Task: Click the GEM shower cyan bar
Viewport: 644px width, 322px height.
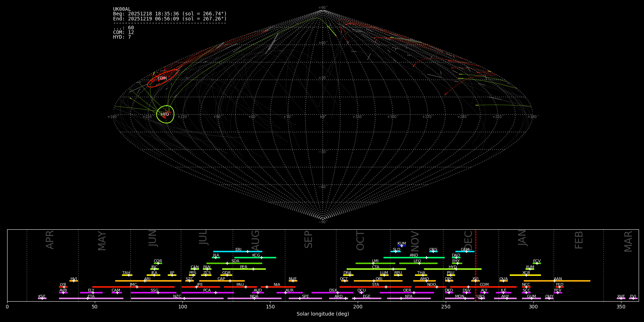Action: pyautogui.click(x=465, y=252)
